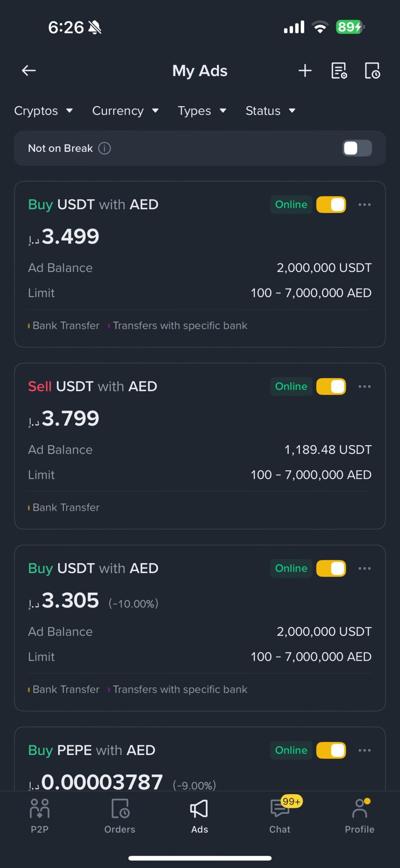Switch to the Orders tab

point(120,816)
